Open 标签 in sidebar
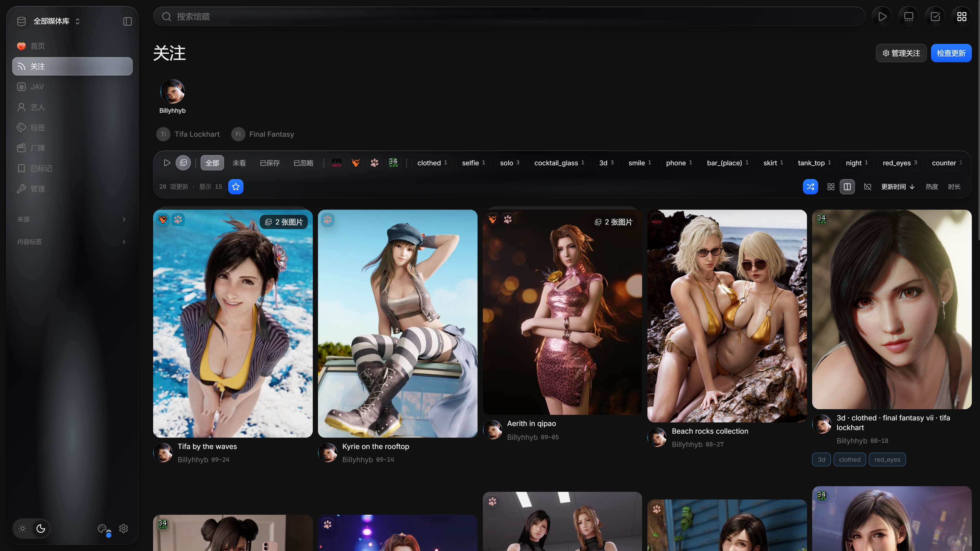Image resolution: width=980 pixels, height=551 pixels. (x=72, y=127)
